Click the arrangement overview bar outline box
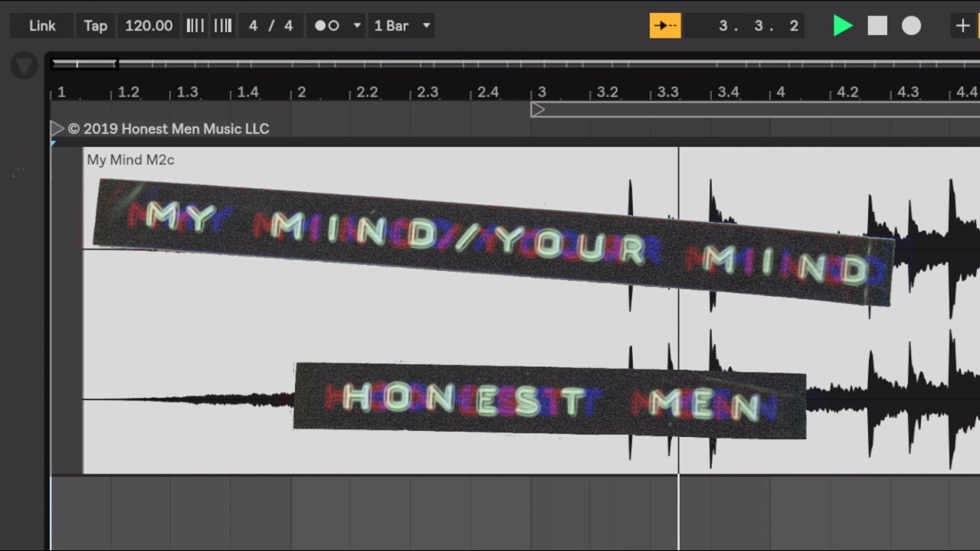Viewport: 980px width, 551px height. click(84, 64)
